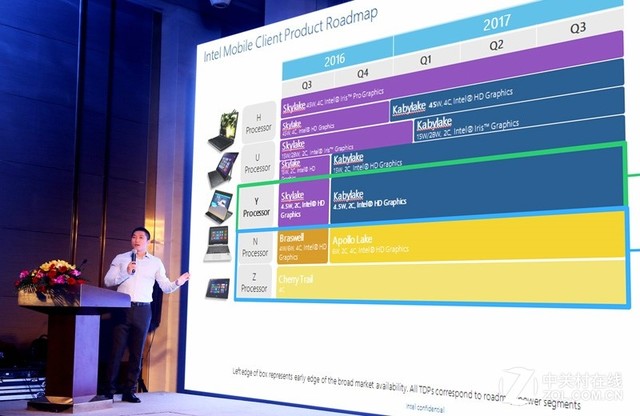Select the Z Processor row label
This screenshot has width=640, height=416.
pyautogui.click(x=254, y=282)
